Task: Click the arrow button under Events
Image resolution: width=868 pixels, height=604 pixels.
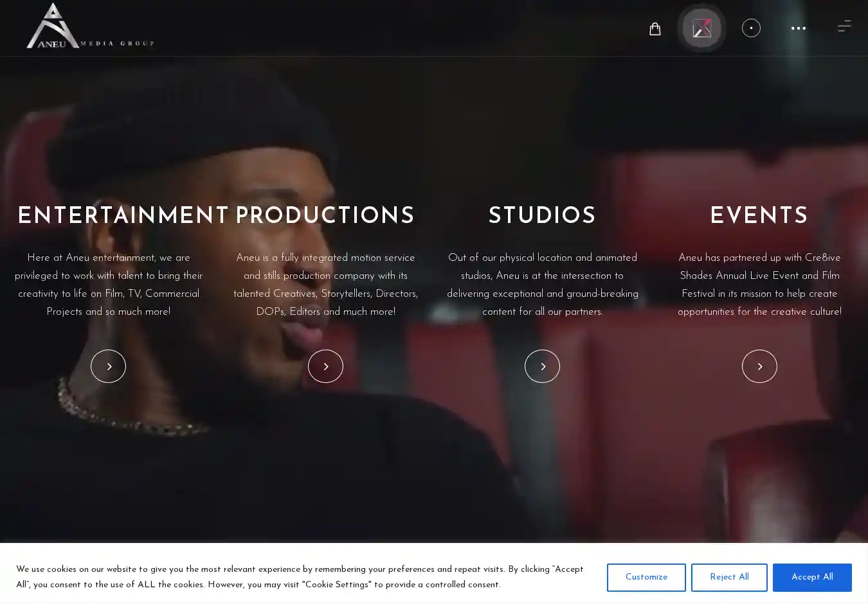Action: (759, 366)
